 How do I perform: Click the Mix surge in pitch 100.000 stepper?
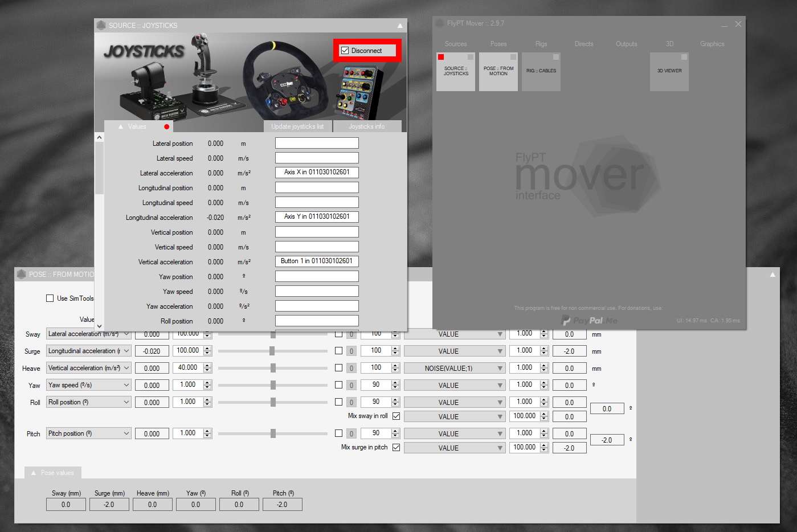(x=544, y=448)
